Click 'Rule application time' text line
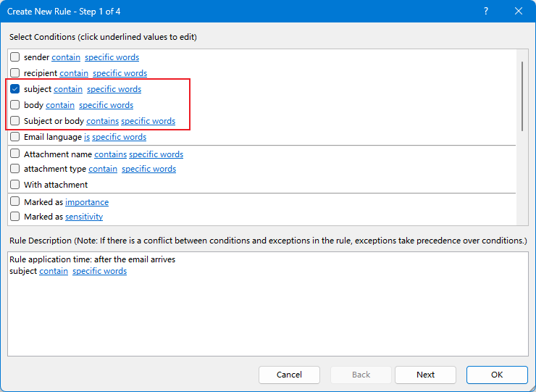This screenshot has height=392, width=536. tap(92, 259)
